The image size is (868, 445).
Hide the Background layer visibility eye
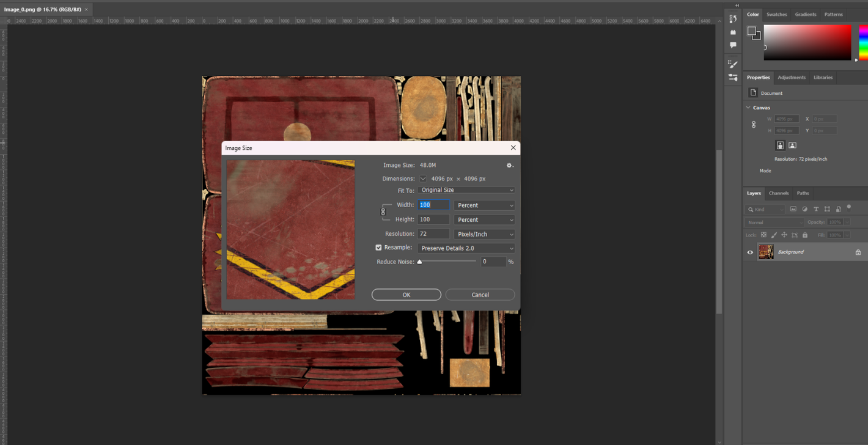(x=750, y=252)
